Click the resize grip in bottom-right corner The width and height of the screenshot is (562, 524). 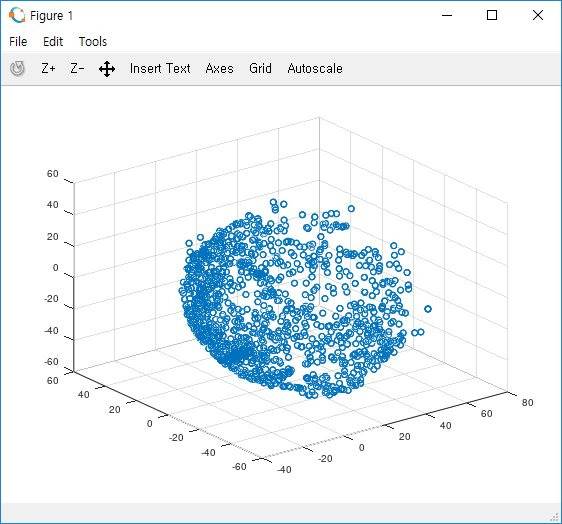[x=555, y=517]
